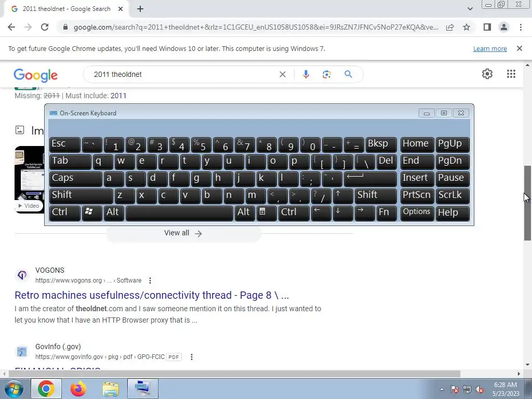Viewport: 532px width, 399px height.
Task: Click the horizontal scrollbar thumb
Action: point(234,374)
